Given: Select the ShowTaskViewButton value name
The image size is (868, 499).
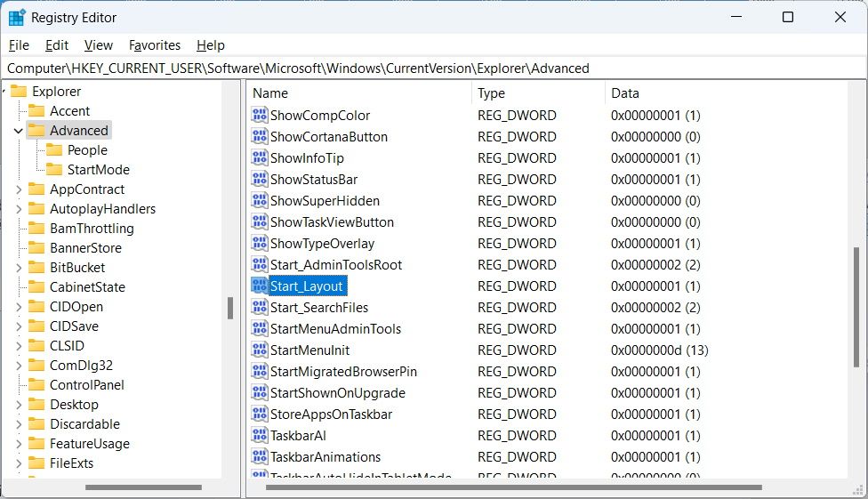Looking at the screenshot, I should (x=332, y=222).
